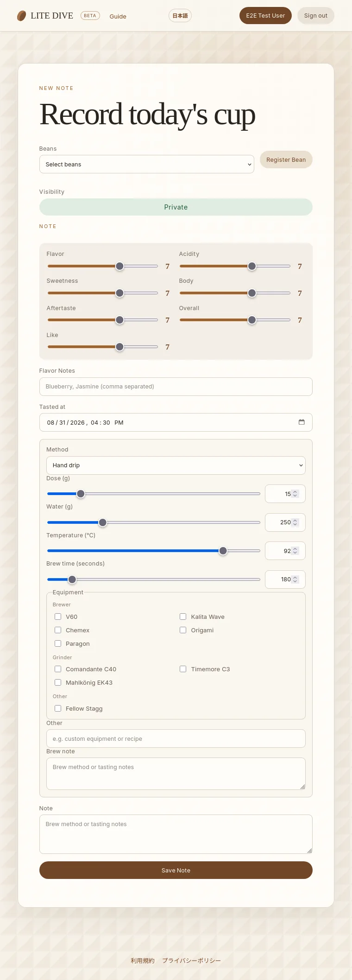Image resolution: width=352 pixels, height=980 pixels.
Task: Click the Tasted at date field
Action: 176,422
